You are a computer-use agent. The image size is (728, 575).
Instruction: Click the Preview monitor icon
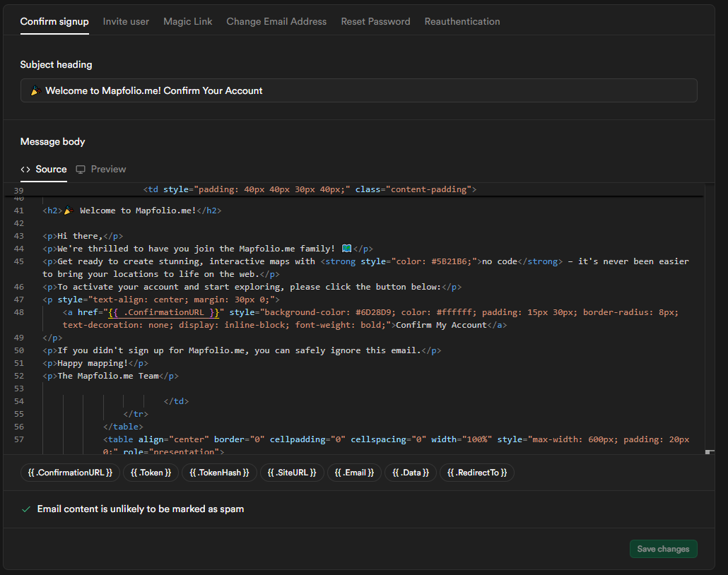(x=81, y=170)
